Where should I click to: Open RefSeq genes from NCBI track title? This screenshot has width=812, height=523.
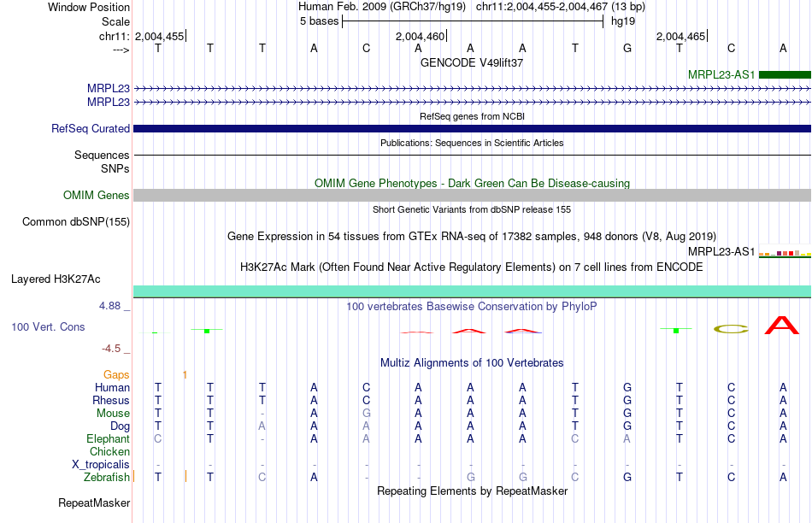(472, 116)
